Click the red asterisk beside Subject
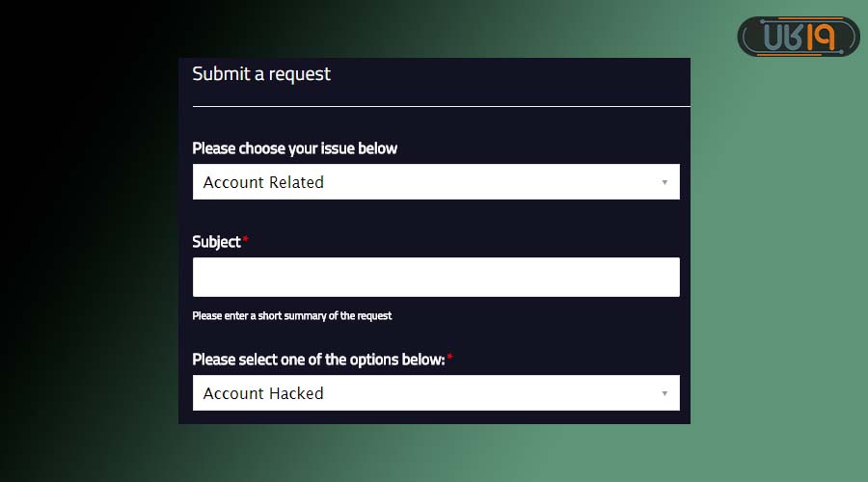This screenshot has width=868, height=482. 246,240
